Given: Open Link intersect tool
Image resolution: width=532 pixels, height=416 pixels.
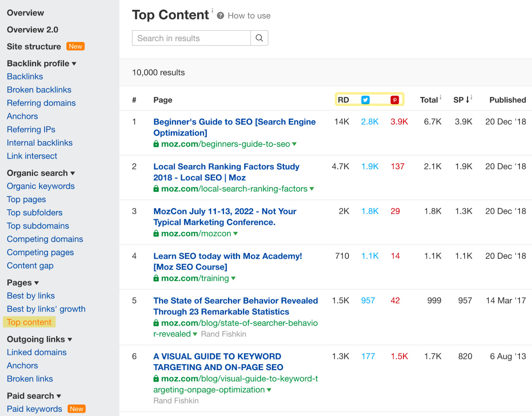Looking at the screenshot, I should pyautogui.click(x=32, y=156).
